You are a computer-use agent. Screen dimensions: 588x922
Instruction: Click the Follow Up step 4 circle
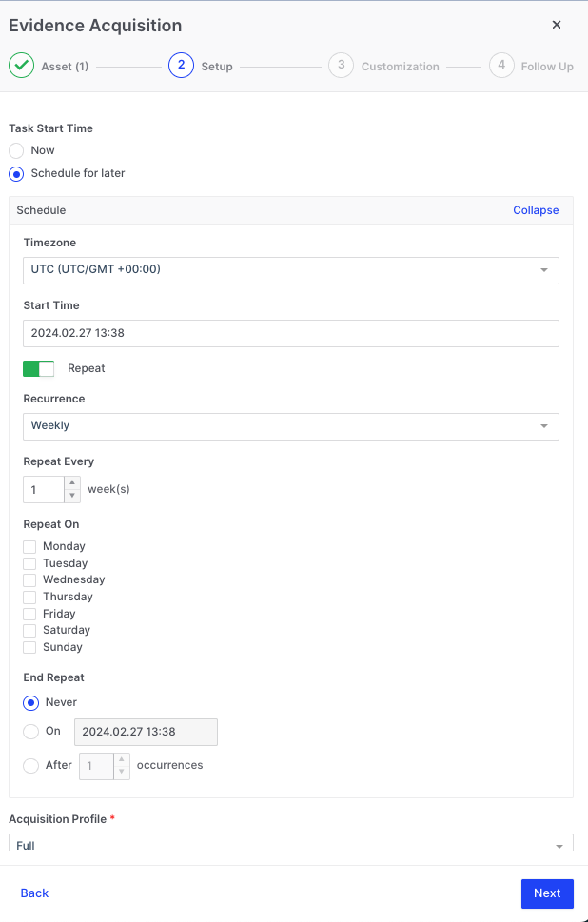click(500, 66)
